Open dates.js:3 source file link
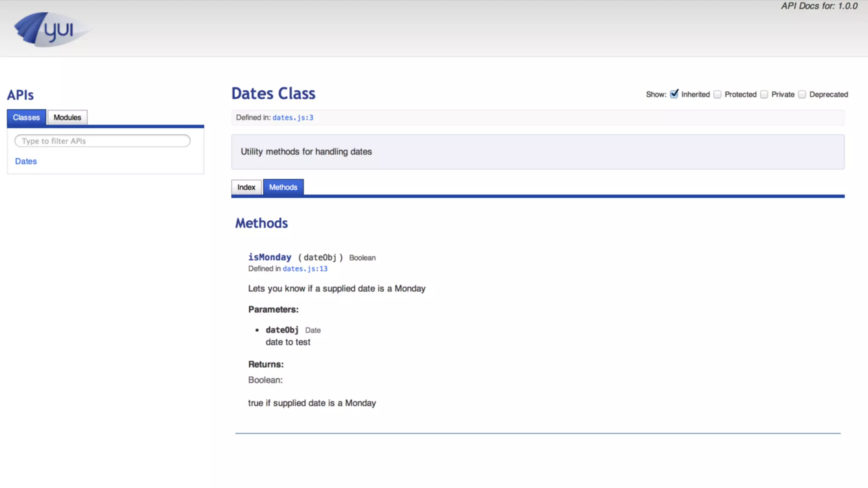Viewport: 868px width, 488px height. coord(292,117)
